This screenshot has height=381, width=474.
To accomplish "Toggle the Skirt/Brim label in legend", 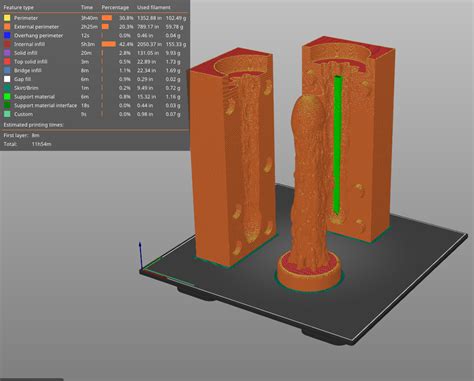I will [26, 88].
